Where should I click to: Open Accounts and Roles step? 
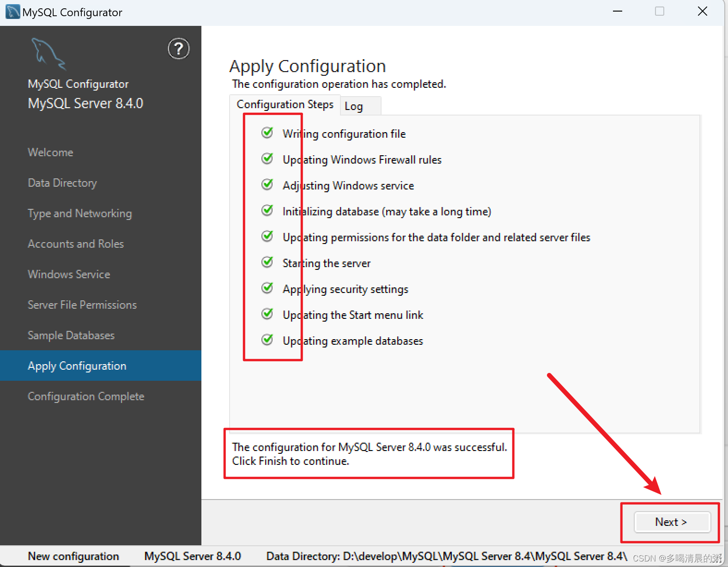(76, 244)
